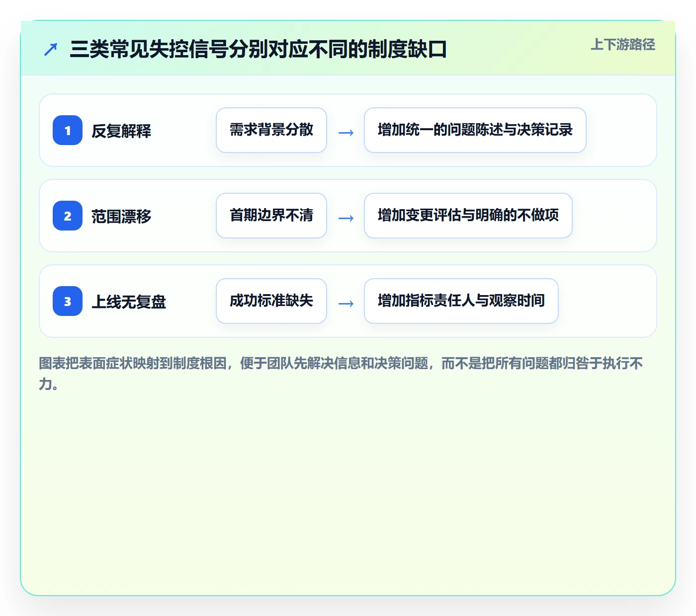Click the blue number 1 badge
The width and height of the screenshot is (696, 616).
click(x=68, y=130)
